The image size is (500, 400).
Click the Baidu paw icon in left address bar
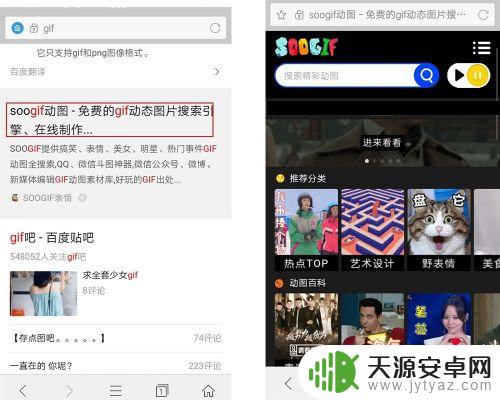tap(17, 28)
